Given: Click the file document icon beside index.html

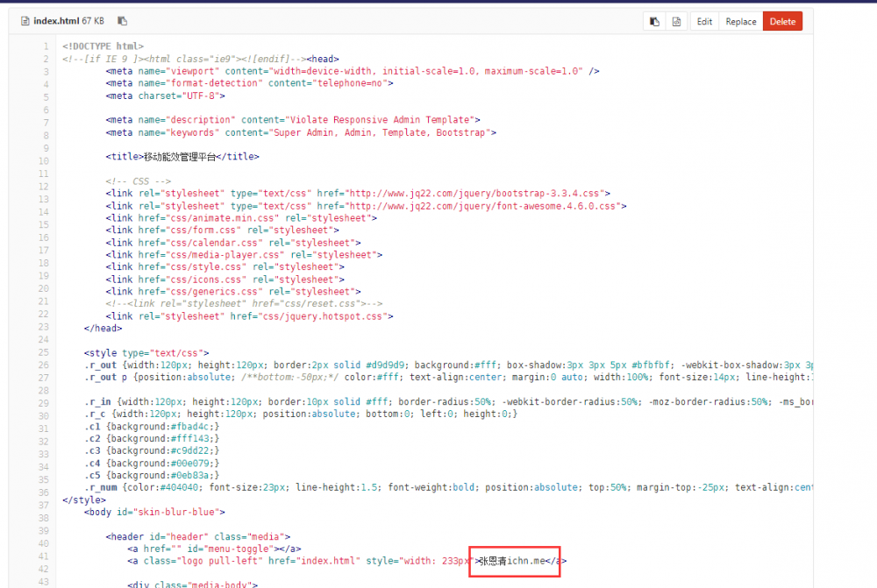Looking at the screenshot, I should click(x=25, y=21).
